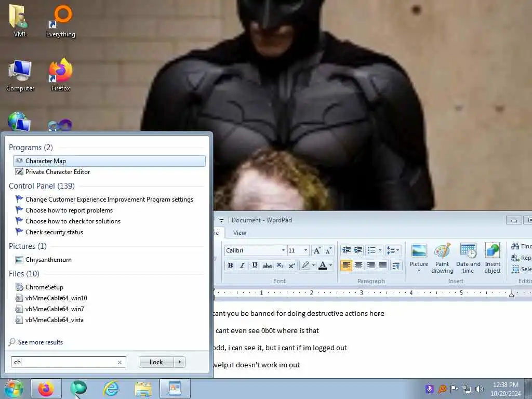Toggle strikethrough formatting in WordPad
Image resolution: width=532 pixels, height=399 pixels.
(268, 265)
